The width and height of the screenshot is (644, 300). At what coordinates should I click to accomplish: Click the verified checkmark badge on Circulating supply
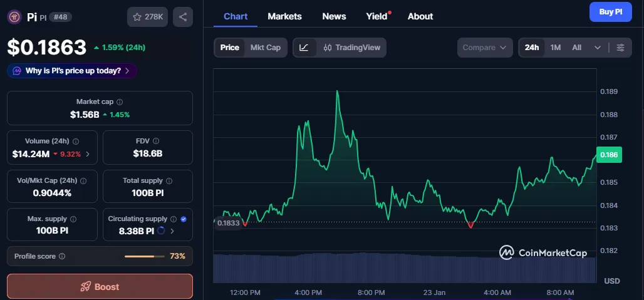[184, 219]
